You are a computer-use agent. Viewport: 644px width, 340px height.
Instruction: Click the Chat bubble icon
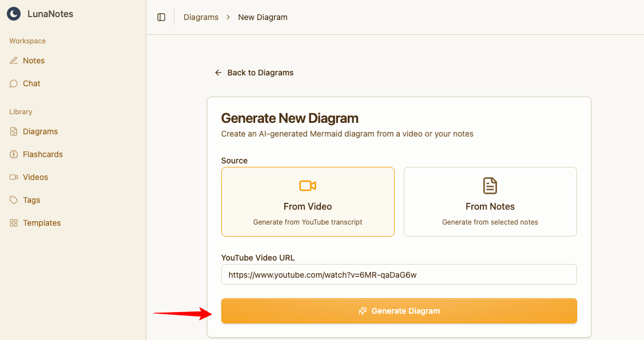[x=14, y=83]
